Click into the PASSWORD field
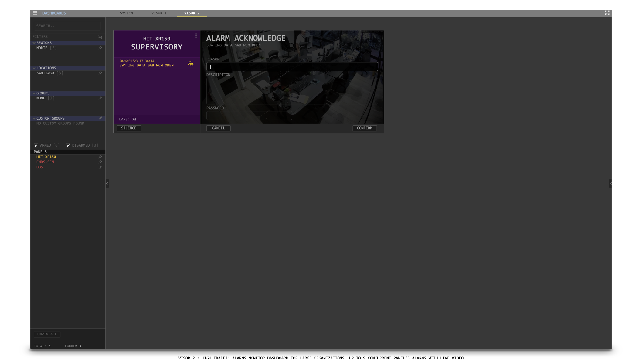The height and width of the screenshot is (364, 642). (249, 115)
